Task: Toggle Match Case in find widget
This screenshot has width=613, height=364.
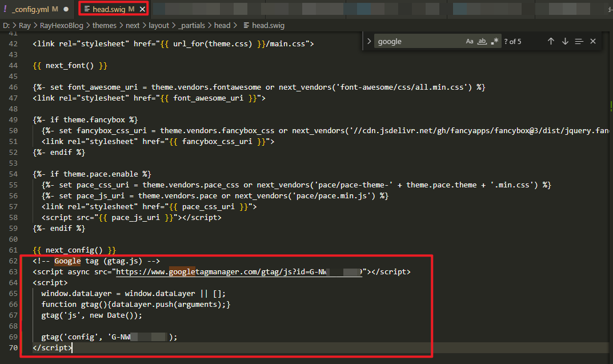Action: click(x=470, y=41)
